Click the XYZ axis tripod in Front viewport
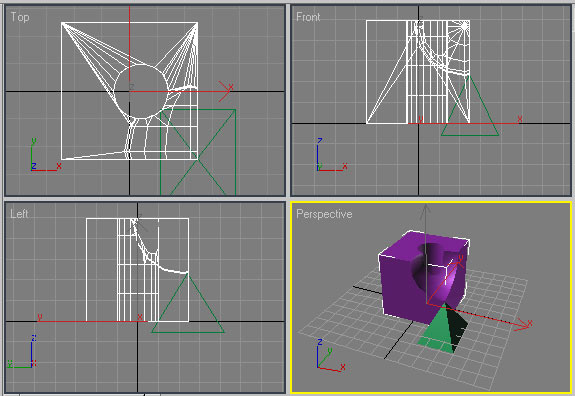This screenshot has width=575, height=396. [x=330, y=155]
